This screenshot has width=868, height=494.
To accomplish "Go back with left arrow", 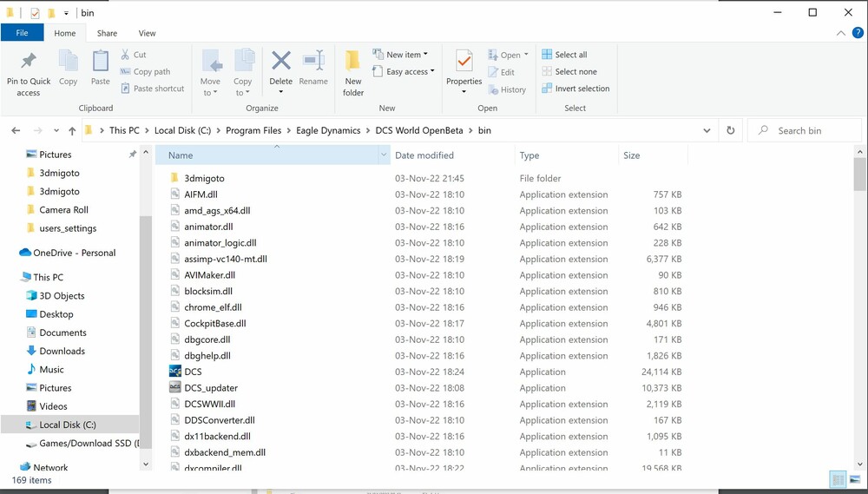I will [16, 131].
